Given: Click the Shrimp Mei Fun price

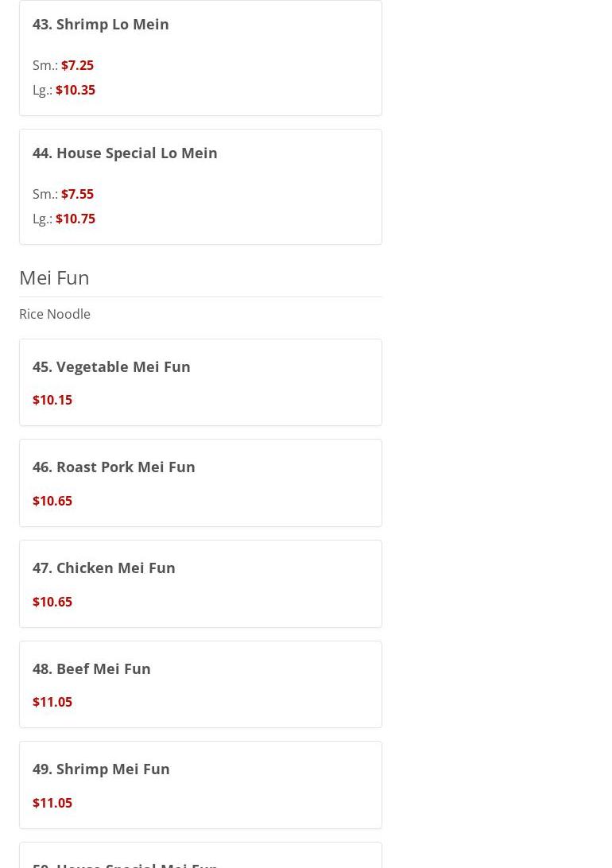Looking at the screenshot, I should coord(52,803).
